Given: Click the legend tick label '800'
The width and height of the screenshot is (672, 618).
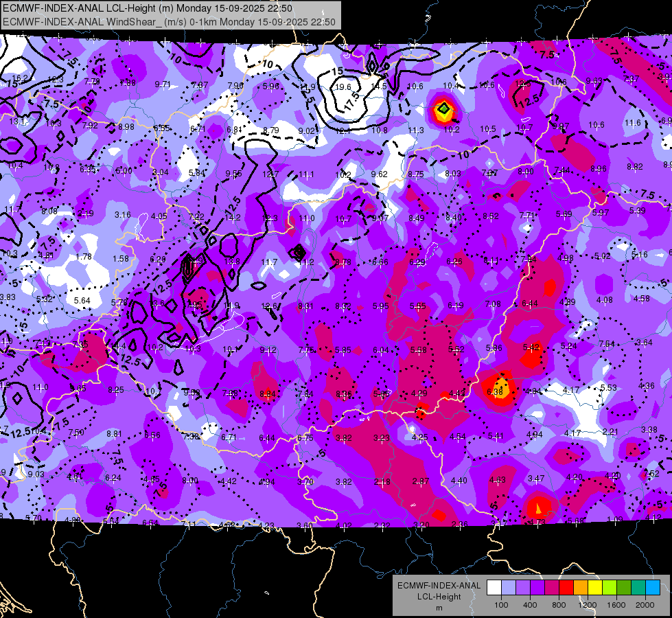Looking at the screenshot, I should coord(559,605).
